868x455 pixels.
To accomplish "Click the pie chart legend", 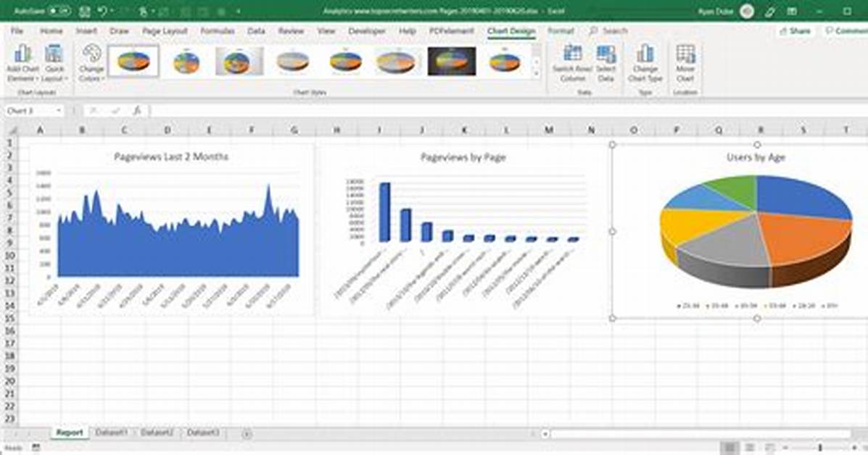I will 757,305.
